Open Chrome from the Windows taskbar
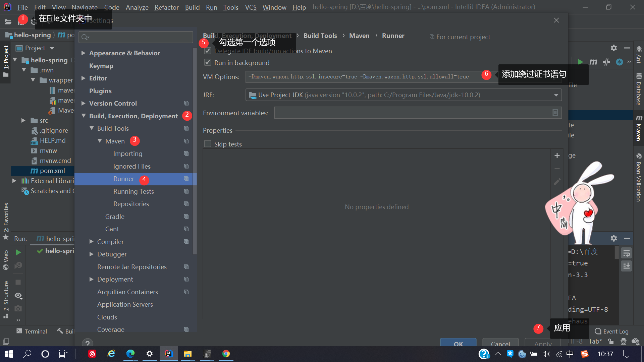 click(x=226, y=354)
